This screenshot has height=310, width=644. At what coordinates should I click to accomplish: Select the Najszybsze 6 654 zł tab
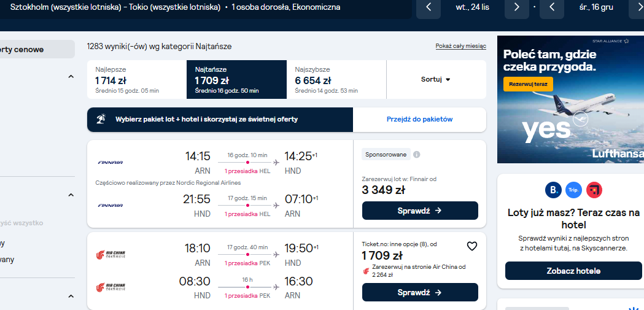(336, 80)
